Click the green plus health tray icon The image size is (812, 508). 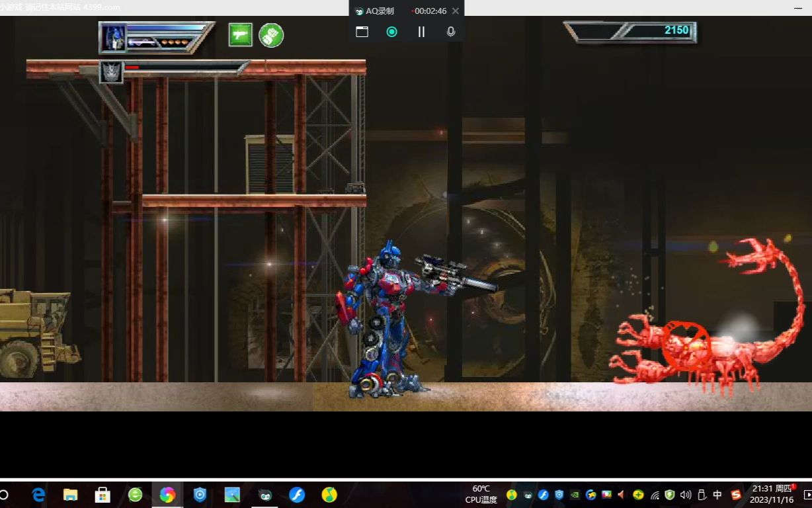[x=638, y=494]
